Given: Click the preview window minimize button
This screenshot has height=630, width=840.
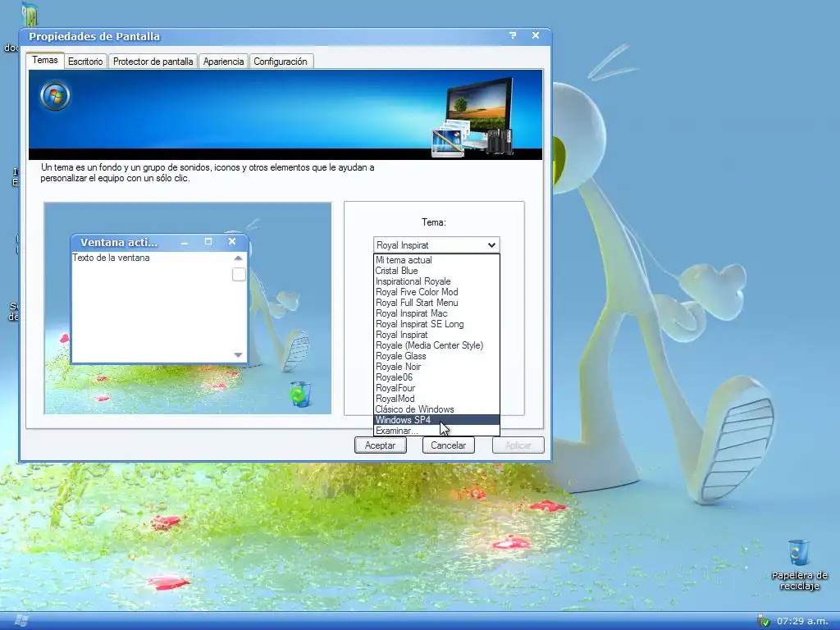Looking at the screenshot, I should (185, 242).
